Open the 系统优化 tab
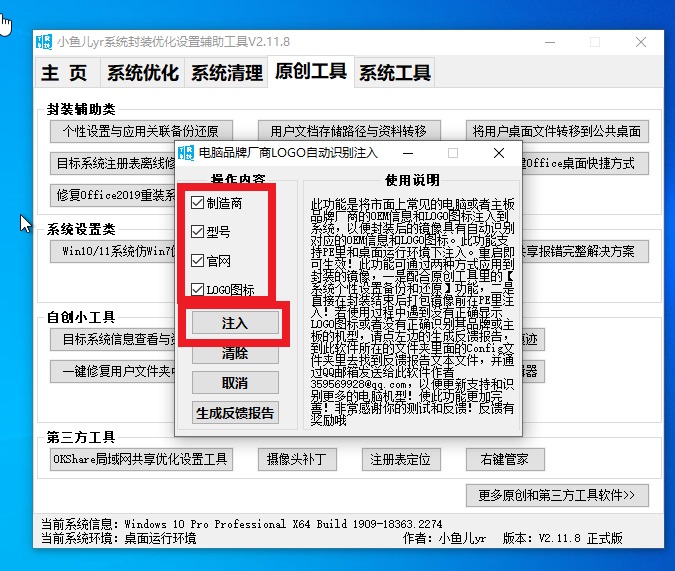 tap(143, 73)
